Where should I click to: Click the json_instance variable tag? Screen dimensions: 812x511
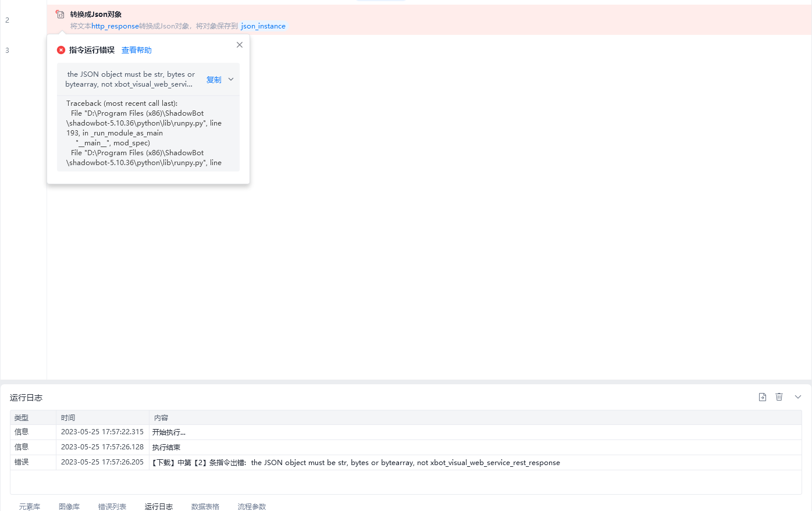(x=263, y=26)
